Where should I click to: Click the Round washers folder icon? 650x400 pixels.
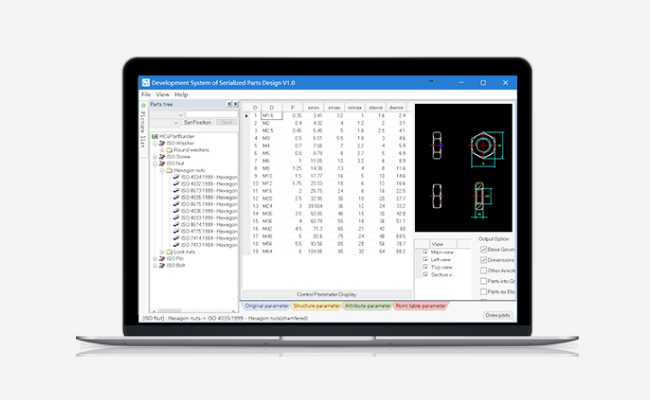168,150
